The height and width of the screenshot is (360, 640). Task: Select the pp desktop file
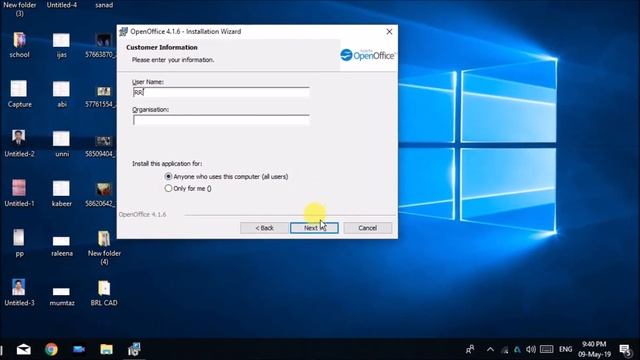coord(19,243)
